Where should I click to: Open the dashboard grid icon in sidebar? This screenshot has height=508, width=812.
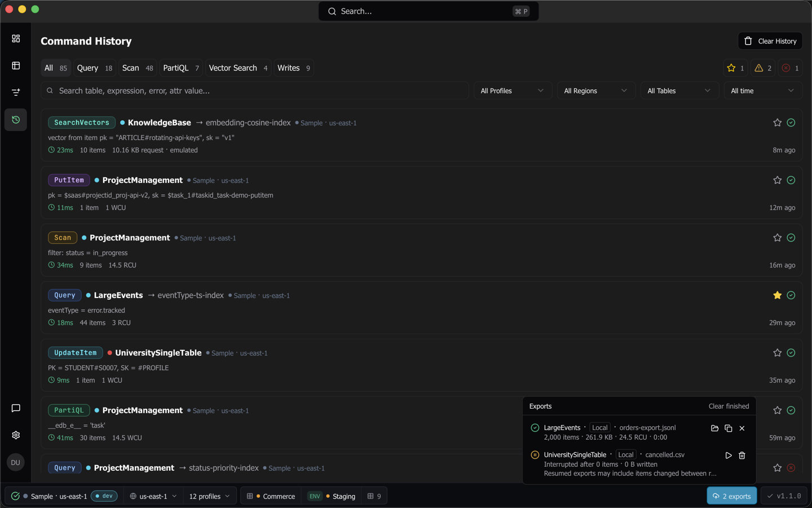click(16, 38)
